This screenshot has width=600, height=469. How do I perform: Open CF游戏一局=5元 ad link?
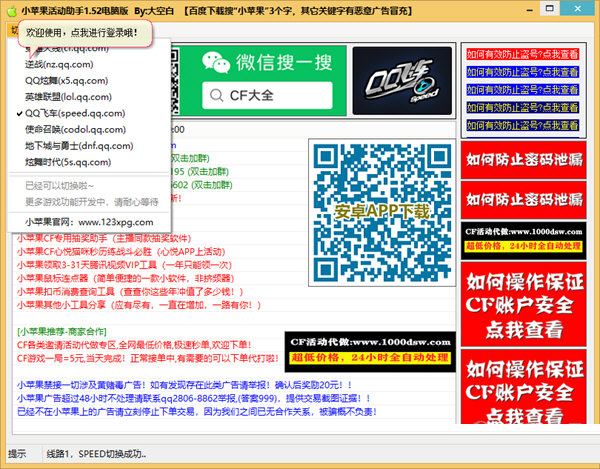148,358
